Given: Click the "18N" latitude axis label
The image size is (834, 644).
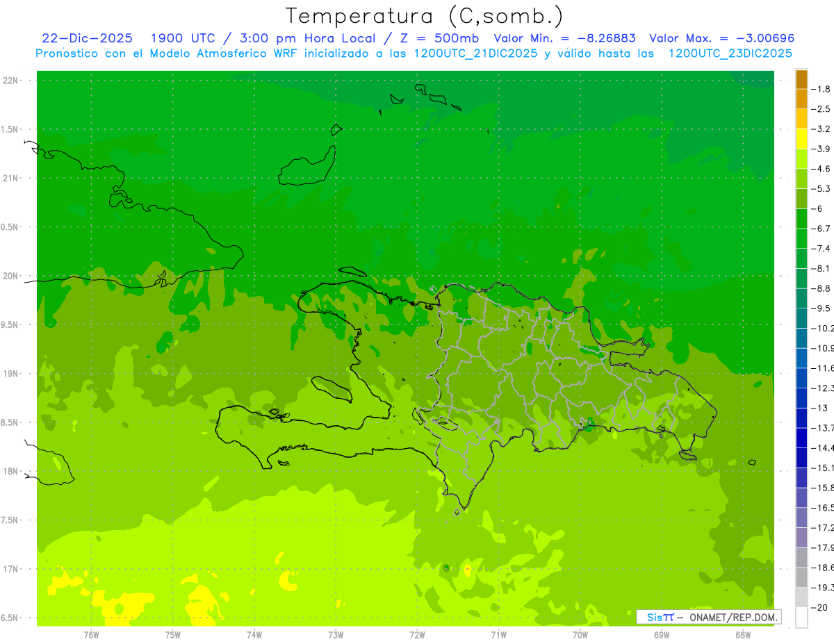Looking at the screenshot, I should (12, 472).
